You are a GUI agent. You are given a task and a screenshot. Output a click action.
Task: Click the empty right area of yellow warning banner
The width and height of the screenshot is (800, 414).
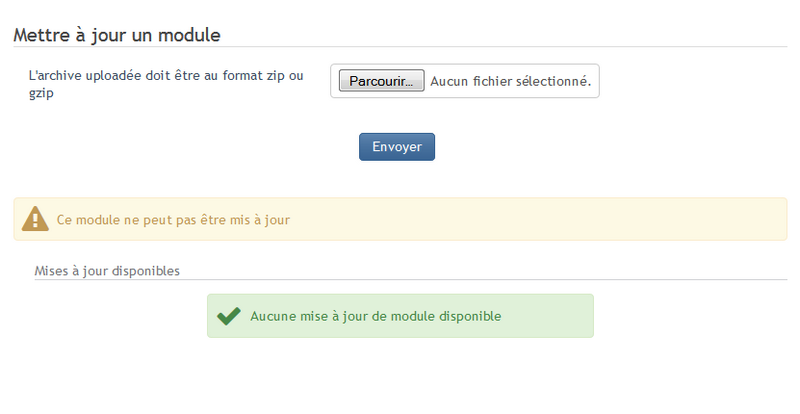[600, 219]
